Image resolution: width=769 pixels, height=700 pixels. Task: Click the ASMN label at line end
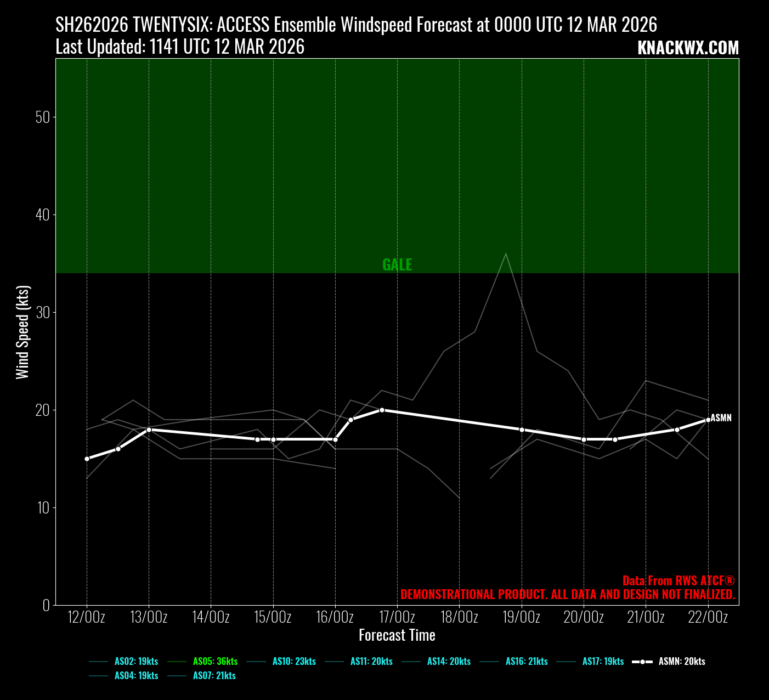(721, 418)
